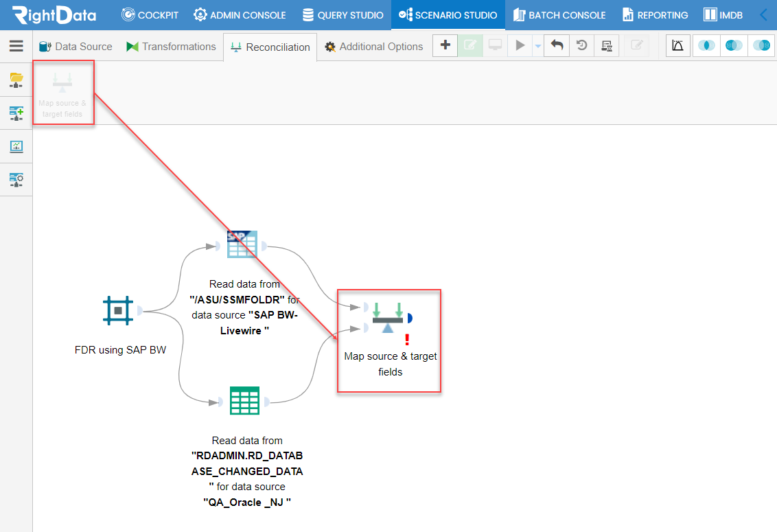The height and width of the screenshot is (532, 777).
Task: Open Batch Console
Action: (559, 15)
